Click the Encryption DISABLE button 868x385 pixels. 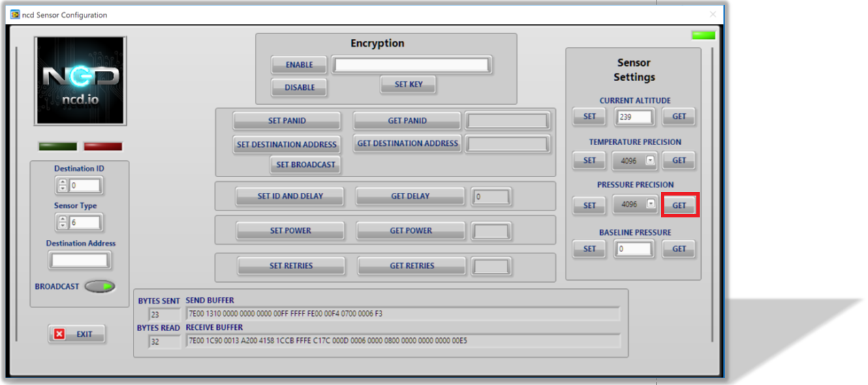[x=299, y=87]
